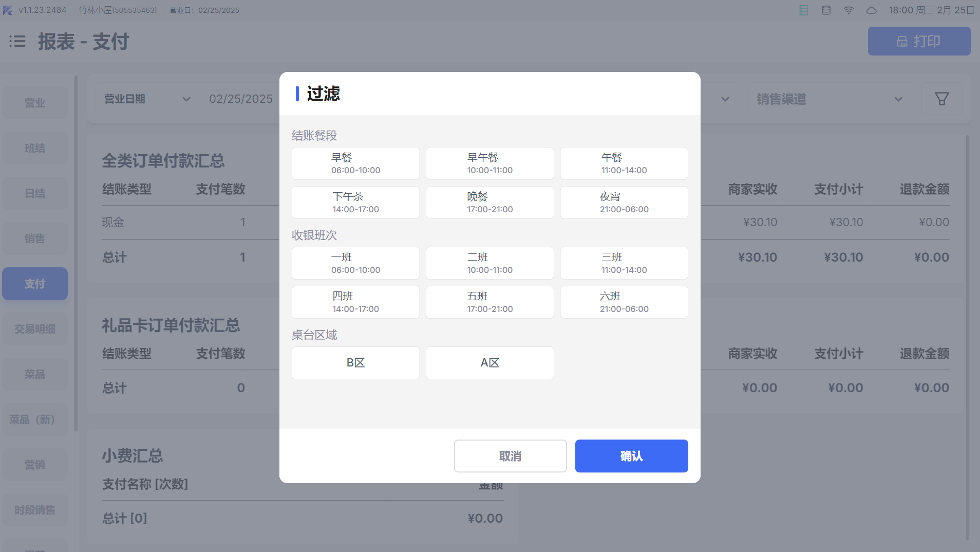
Task: Click 取消 to cancel the filter
Action: coord(510,456)
